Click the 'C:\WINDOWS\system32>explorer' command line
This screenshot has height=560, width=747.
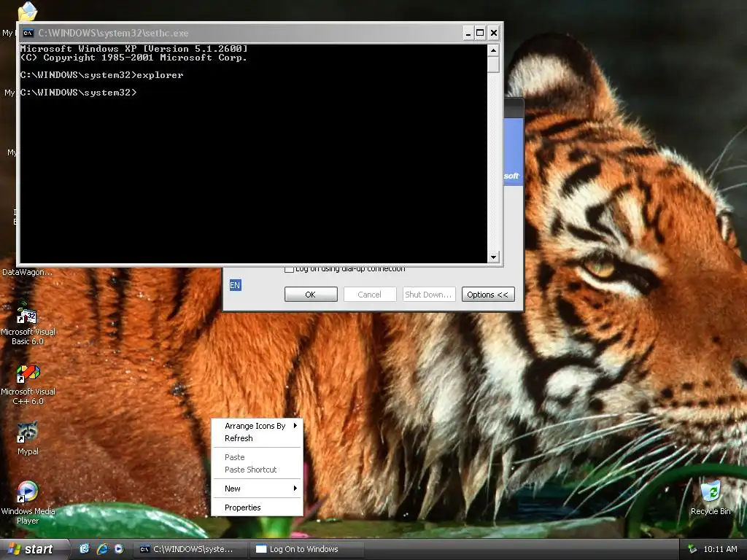101,75
